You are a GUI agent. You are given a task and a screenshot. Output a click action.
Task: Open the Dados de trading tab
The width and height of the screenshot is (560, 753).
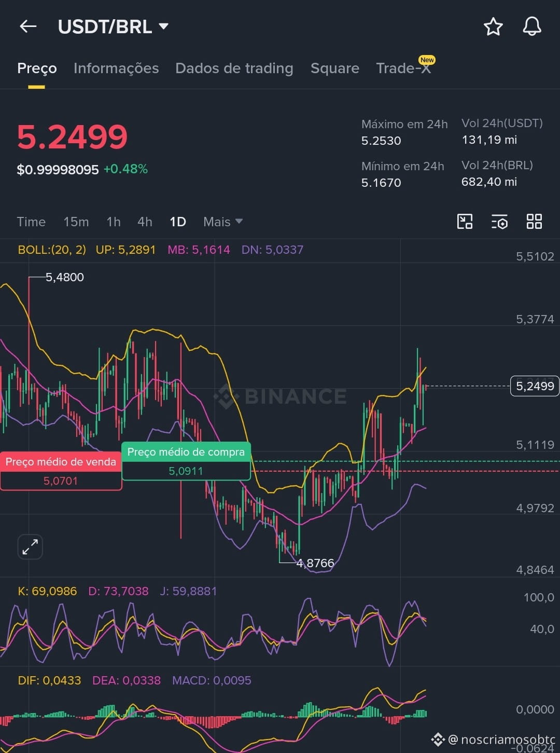(234, 68)
